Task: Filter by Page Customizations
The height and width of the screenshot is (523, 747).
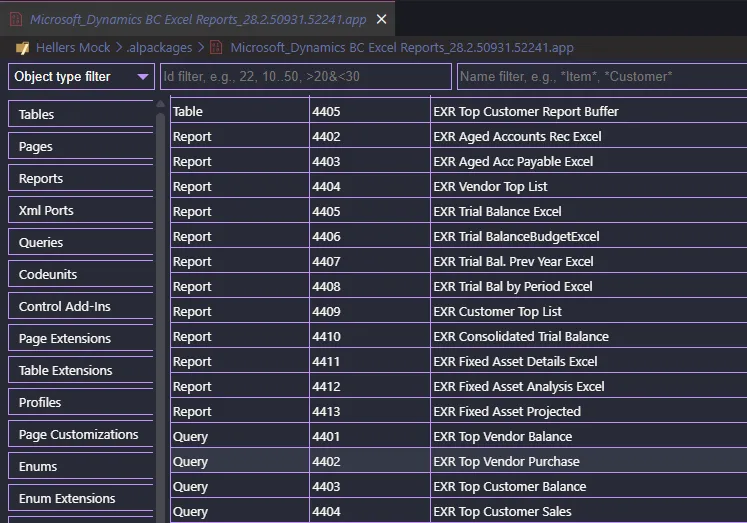Action: (81, 434)
